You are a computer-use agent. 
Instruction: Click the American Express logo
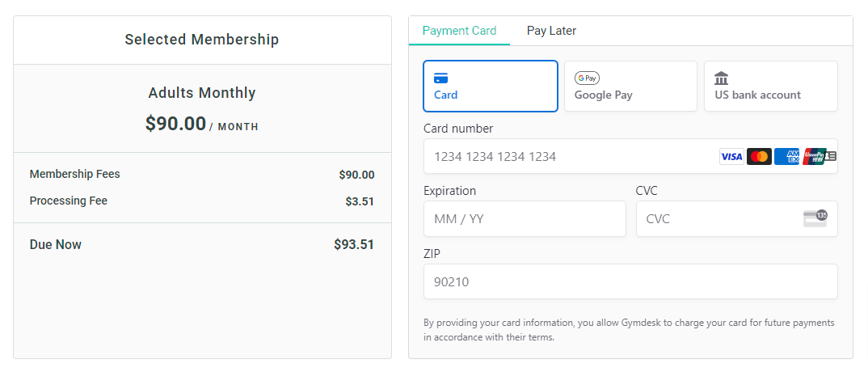786,157
